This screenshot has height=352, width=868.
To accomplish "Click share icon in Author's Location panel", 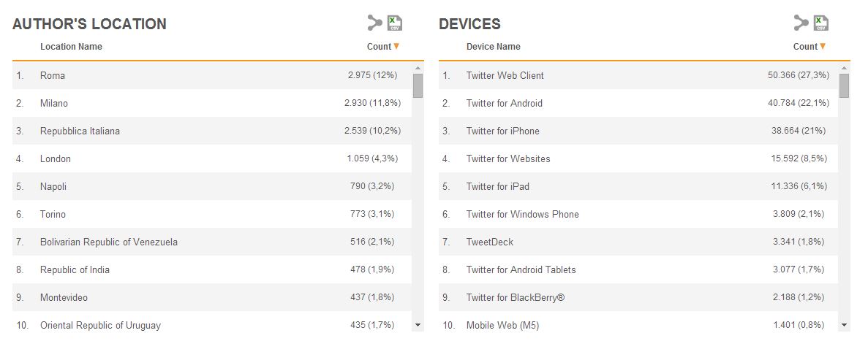I will (375, 23).
